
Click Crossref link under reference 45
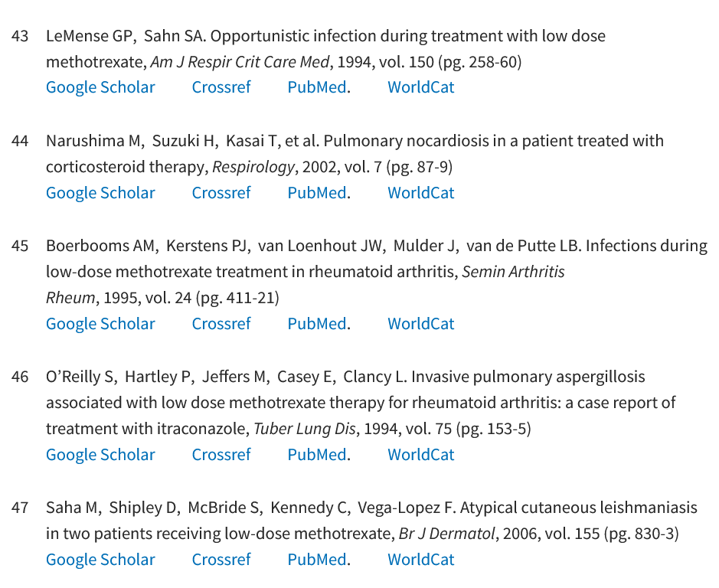[x=221, y=324]
